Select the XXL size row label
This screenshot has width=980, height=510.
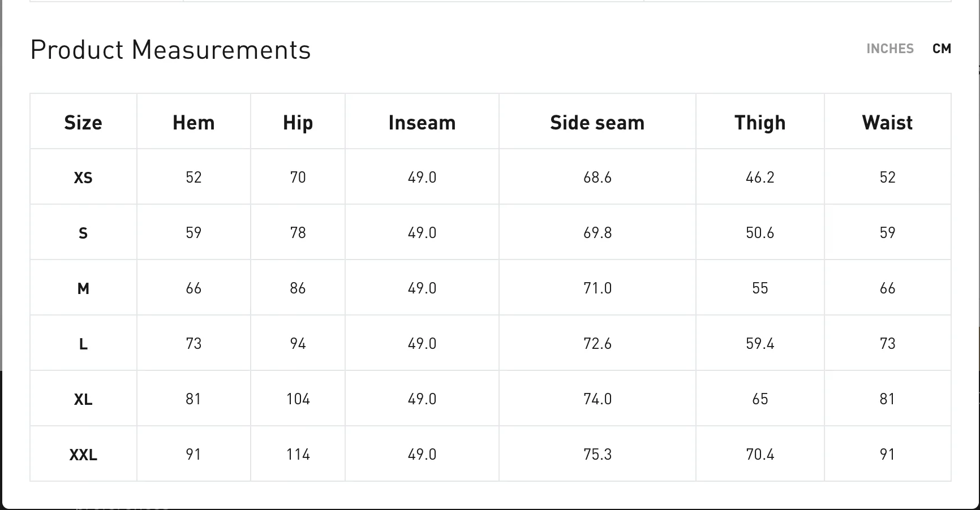click(83, 455)
